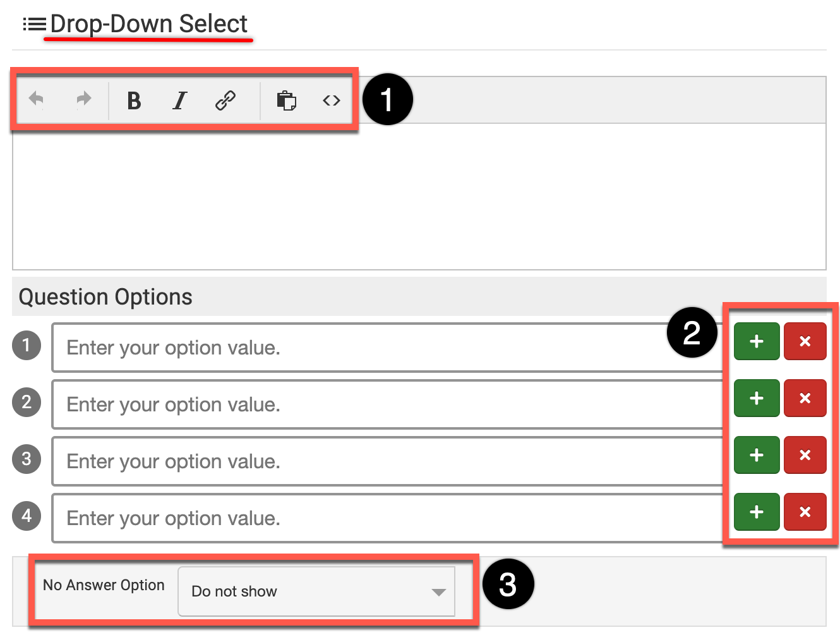The height and width of the screenshot is (642, 840).
Task: Open source code view with angle brackets icon
Action: [332, 100]
